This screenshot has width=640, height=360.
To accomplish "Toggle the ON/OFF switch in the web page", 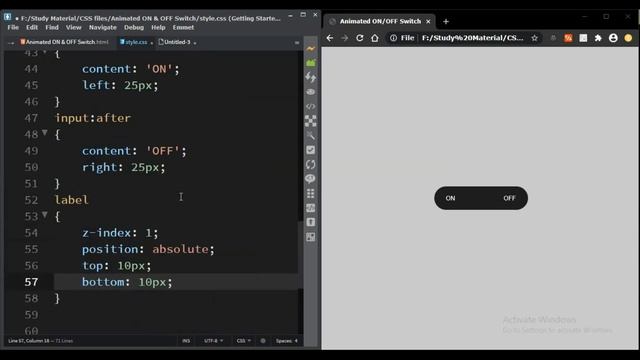I will click(481, 198).
